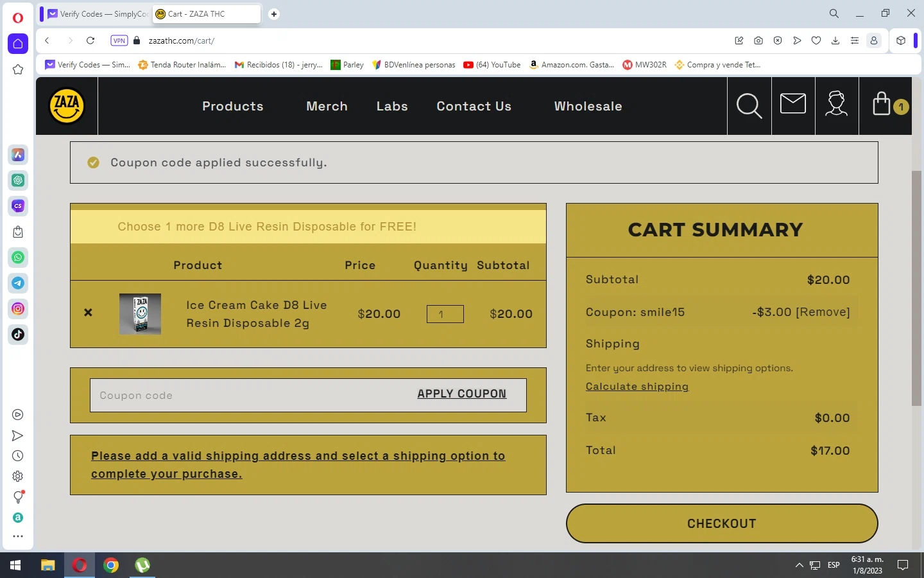Viewport: 924px width, 578px height.
Task: Switch to the Verify Codes browser tab
Action: click(x=97, y=13)
